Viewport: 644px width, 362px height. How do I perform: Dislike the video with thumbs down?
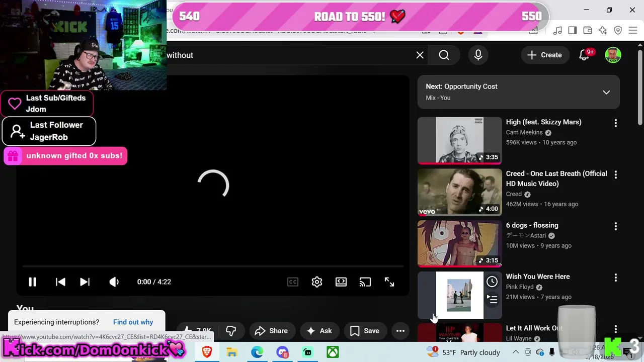tap(231, 331)
